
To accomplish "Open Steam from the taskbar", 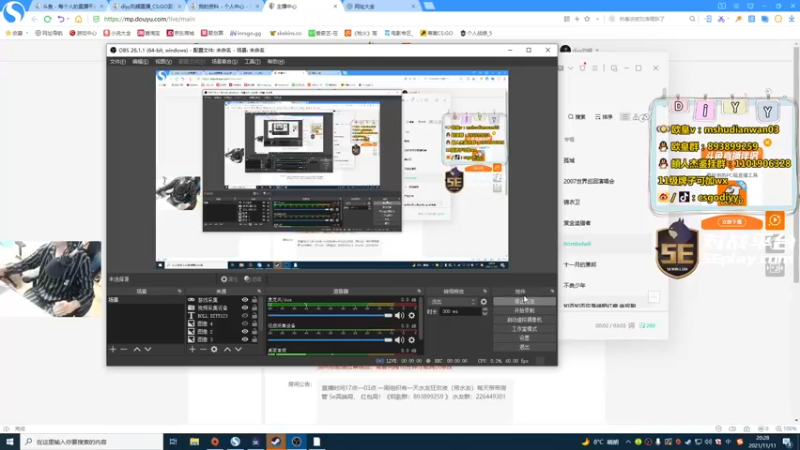I will click(x=276, y=441).
